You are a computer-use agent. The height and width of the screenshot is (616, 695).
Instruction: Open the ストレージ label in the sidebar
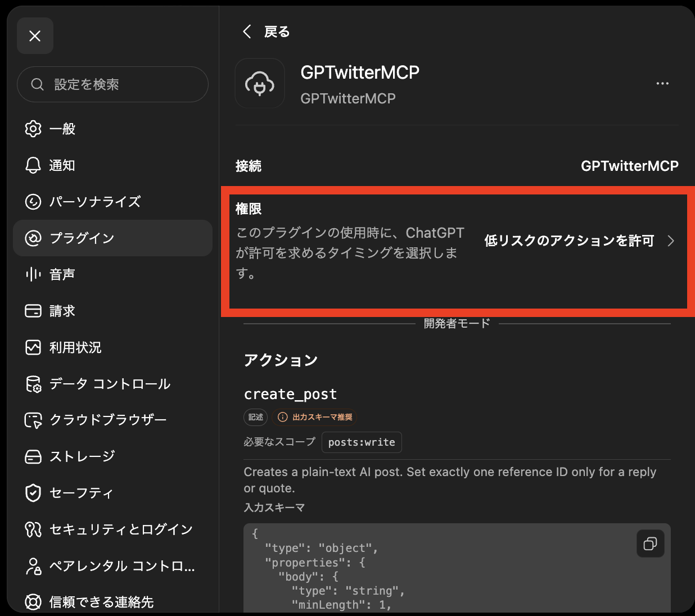[x=82, y=456]
